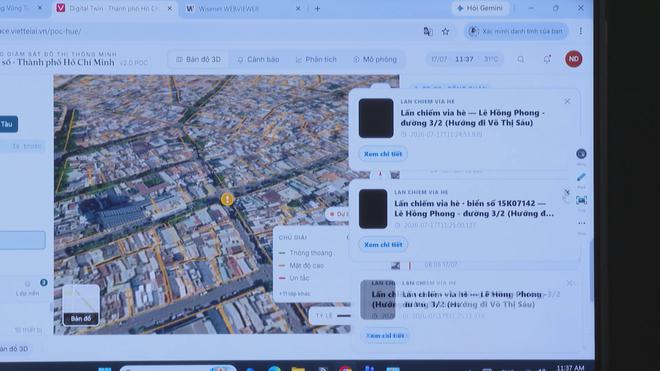The image size is (660, 371).
Task: Click the alert headline Lấn chiếm vỉa hè — Lê Hồng Phong
Action: [x=472, y=118]
